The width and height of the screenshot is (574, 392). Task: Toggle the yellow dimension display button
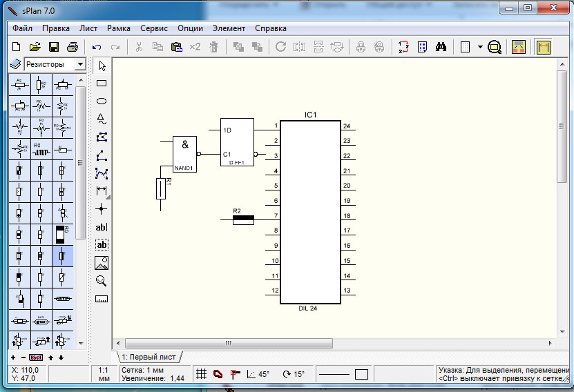543,47
